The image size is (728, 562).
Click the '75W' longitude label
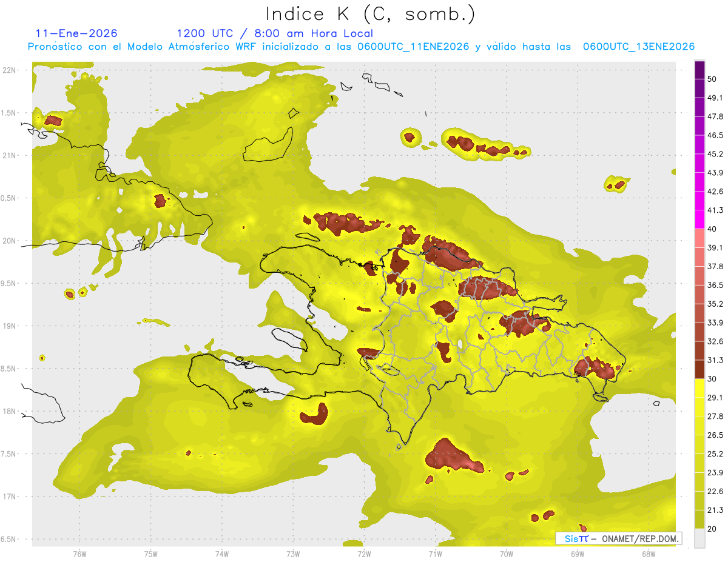tap(151, 554)
